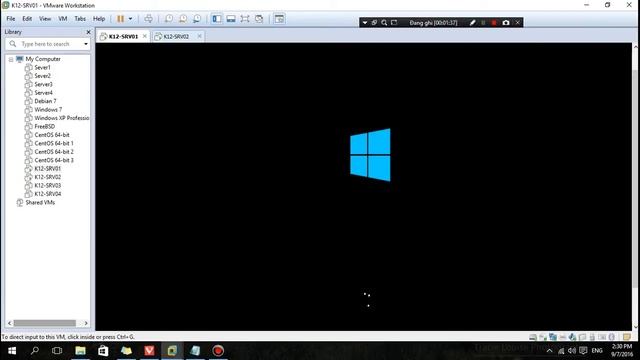Open the taskbar search magnifier
Image resolution: width=640 pixels, height=360 pixels.
click(x=35, y=351)
